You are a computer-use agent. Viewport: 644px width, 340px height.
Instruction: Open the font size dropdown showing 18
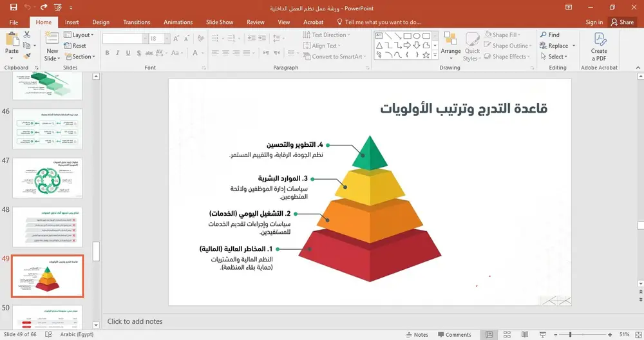167,39
